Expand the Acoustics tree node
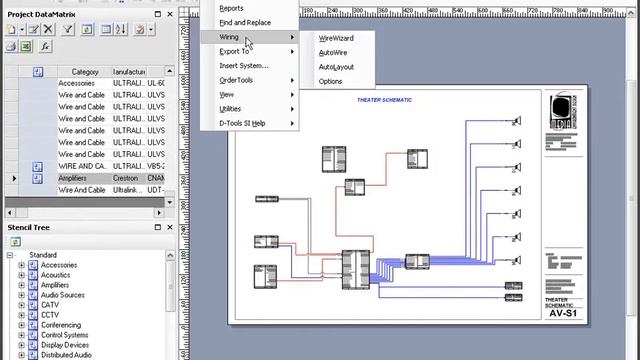640x360 pixels. pyautogui.click(x=21, y=275)
